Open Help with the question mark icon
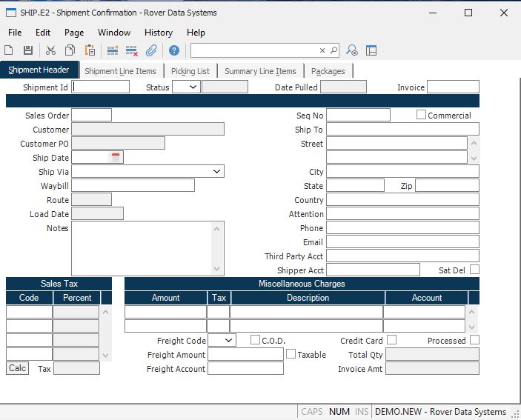Viewport: 521px width, 420px height. [174, 50]
